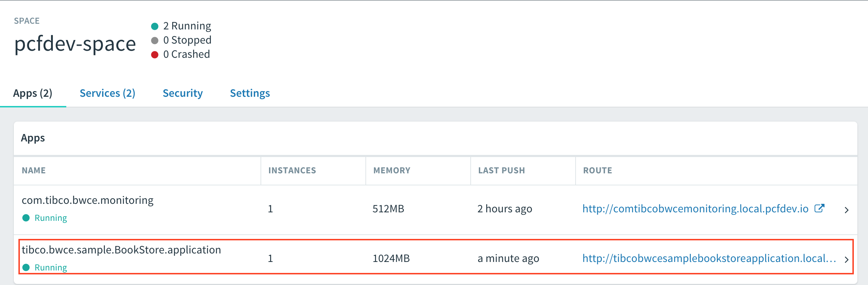Screen dimensions: 868x285
Task: Expand BookStore application row chevron
Action: (846, 259)
